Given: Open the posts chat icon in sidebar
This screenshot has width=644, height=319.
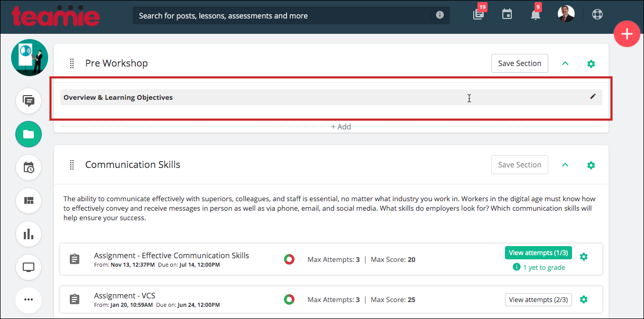Looking at the screenshot, I should point(29,101).
